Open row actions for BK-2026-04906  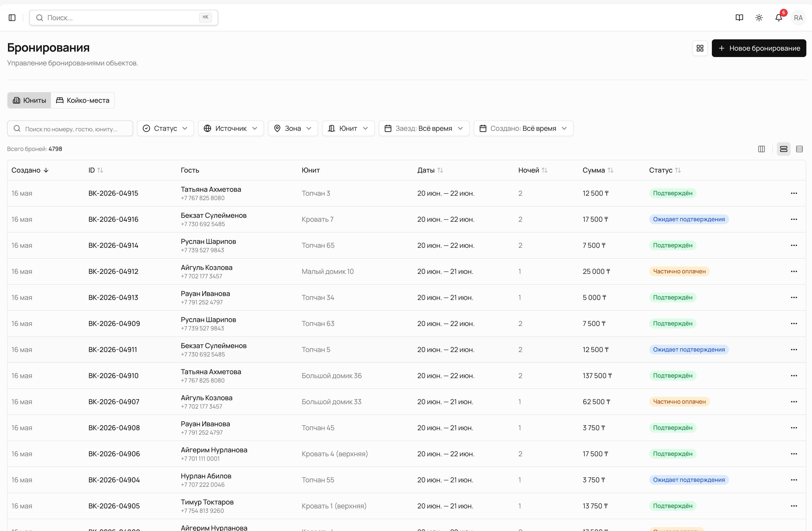[x=794, y=454]
